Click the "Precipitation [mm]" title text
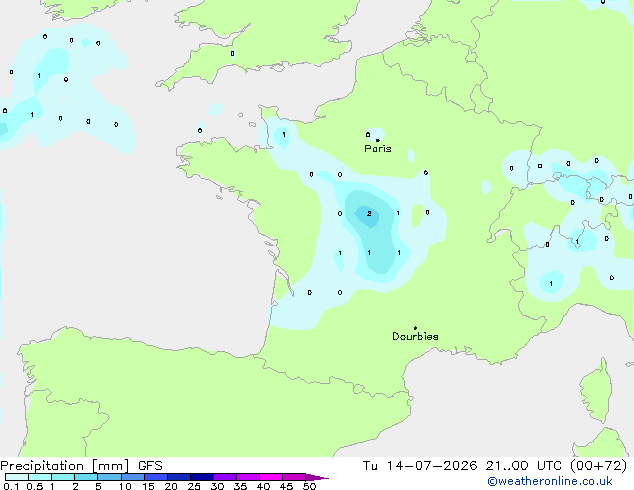Viewport: 634px width, 490px height. 65,466
